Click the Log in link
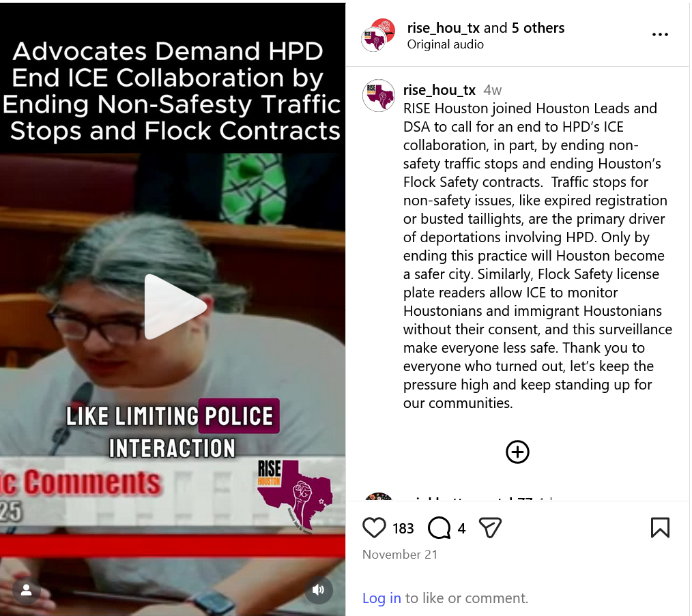 (x=381, y=598)
